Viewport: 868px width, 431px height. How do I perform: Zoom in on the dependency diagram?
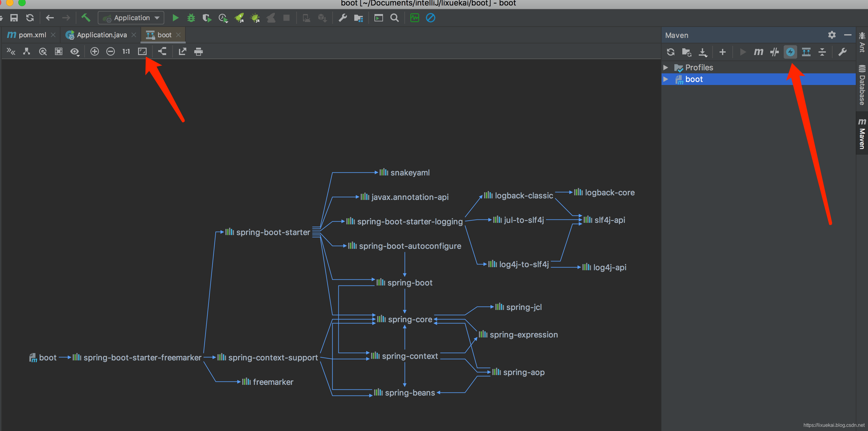95,51
